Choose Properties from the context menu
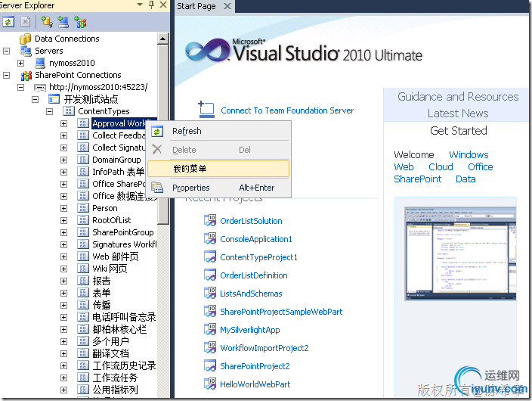 219,188
